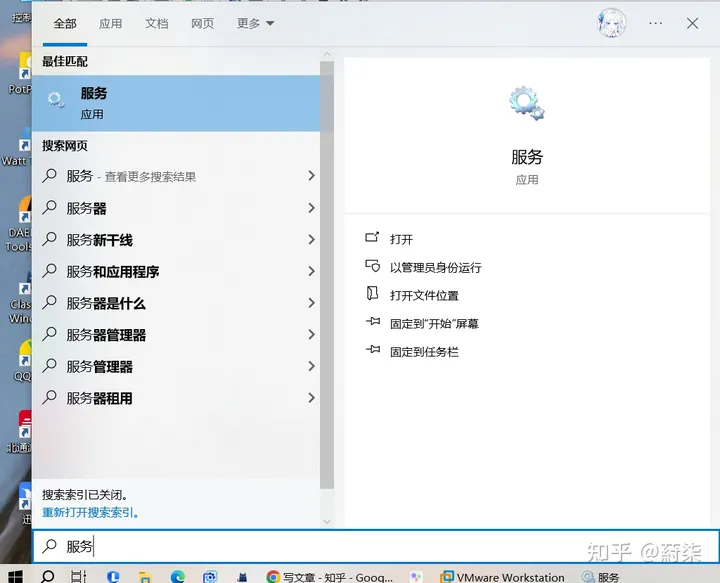Click the user avatar picture

point(612,23)
